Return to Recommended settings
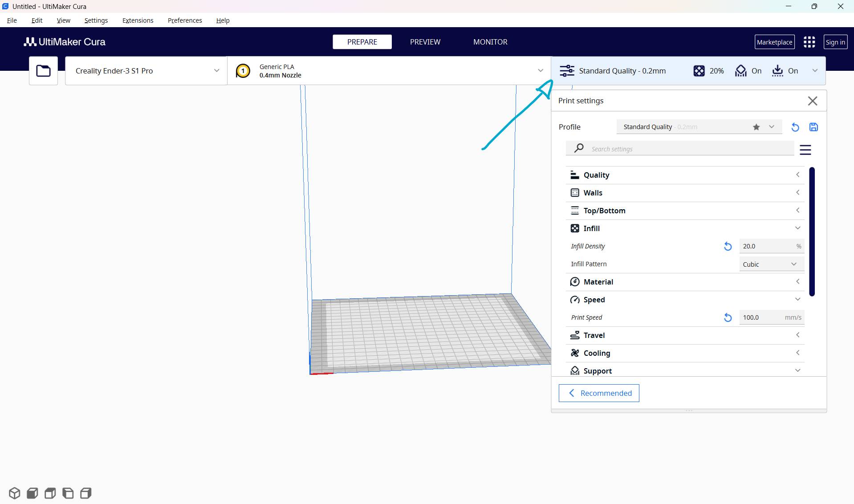854x504 pixels. point(599,393)
